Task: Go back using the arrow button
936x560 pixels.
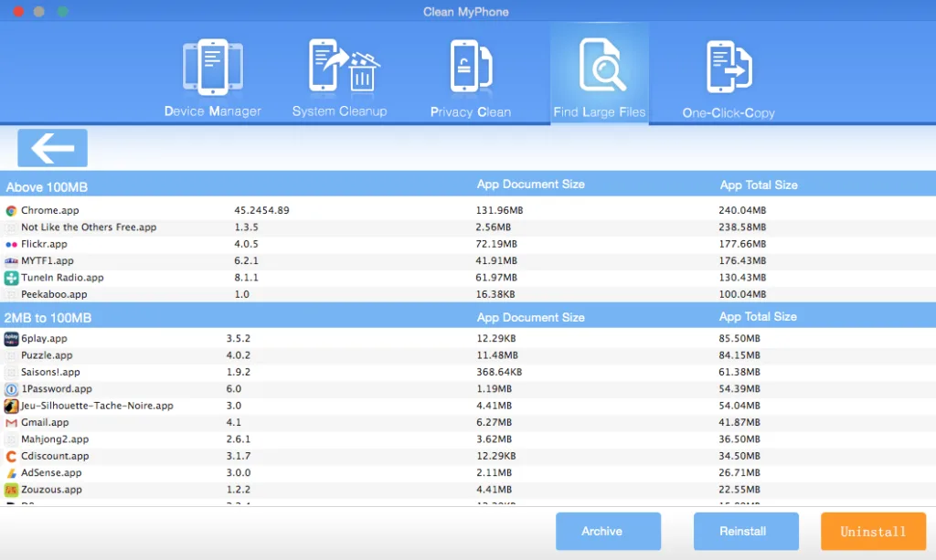Action: pos(52,148)
